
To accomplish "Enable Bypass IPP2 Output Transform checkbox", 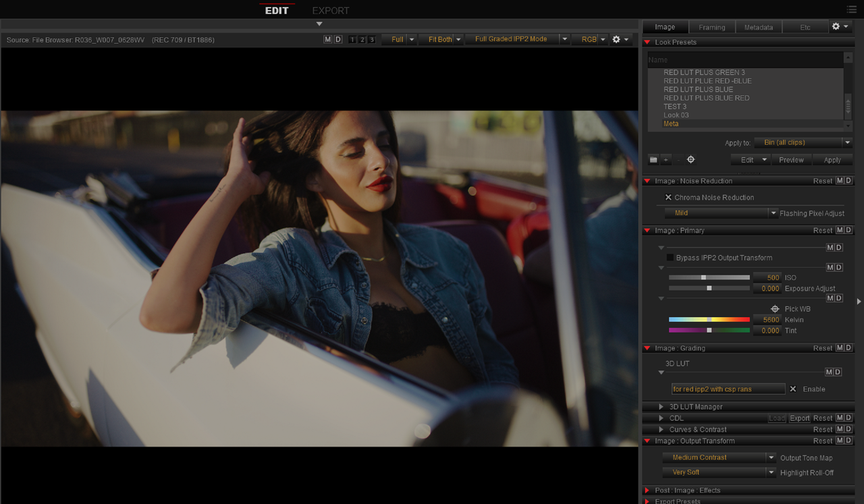I will click(x=670, y=258).
